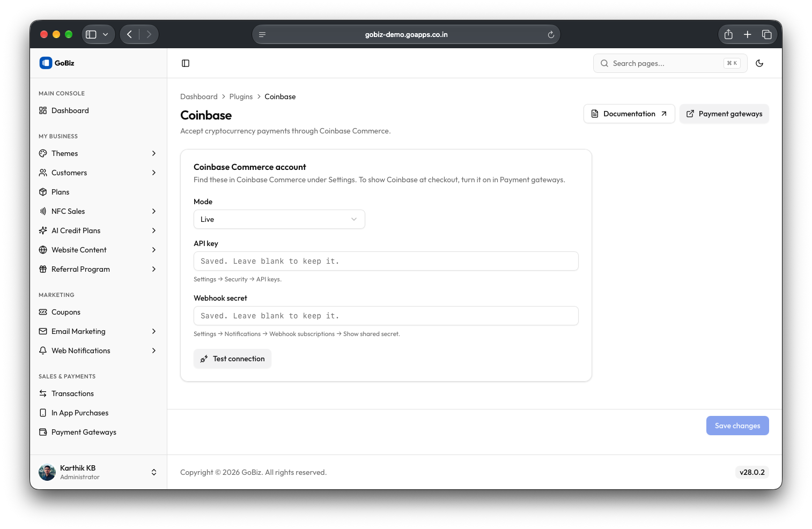The width and height of the screenshot is (812, 529).
Task: Navigate to Dashboard breadcrumb link
Action: click(x=199, y=96)
